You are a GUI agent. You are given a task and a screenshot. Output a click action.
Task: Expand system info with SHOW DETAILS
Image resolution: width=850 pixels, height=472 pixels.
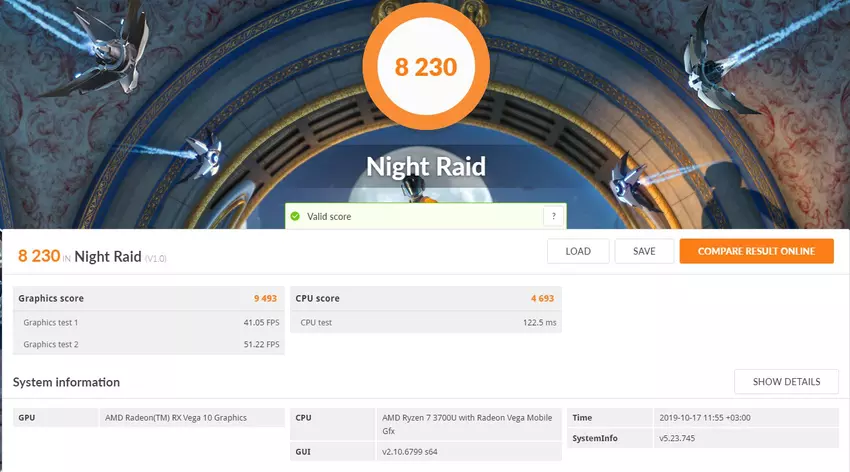[786, 381]
